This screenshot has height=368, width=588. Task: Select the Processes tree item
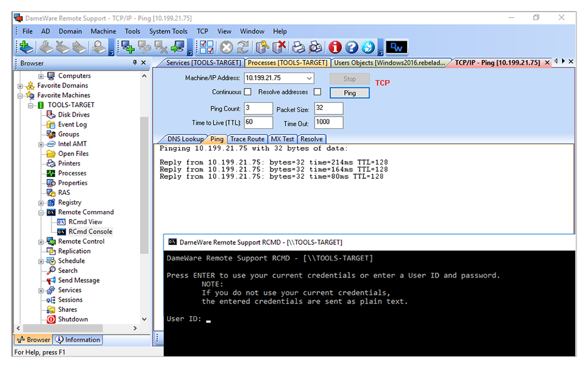(72, 173)
